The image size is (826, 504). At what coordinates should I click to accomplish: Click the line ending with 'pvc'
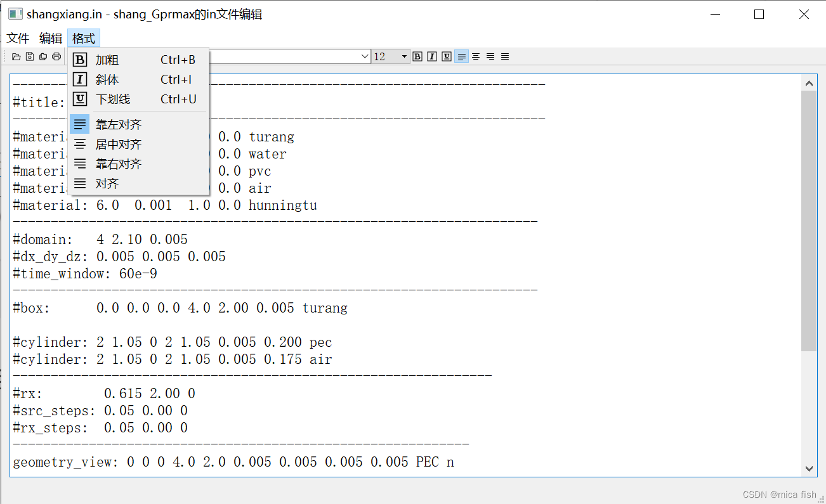[x=142, y=171]
